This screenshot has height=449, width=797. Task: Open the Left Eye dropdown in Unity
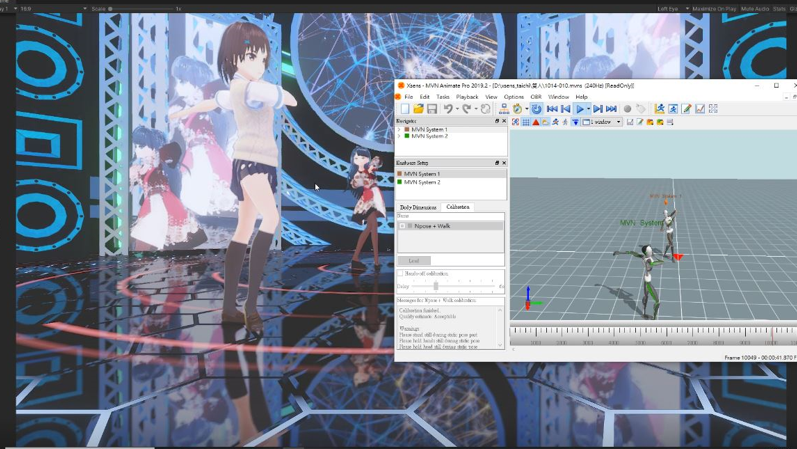673,9
